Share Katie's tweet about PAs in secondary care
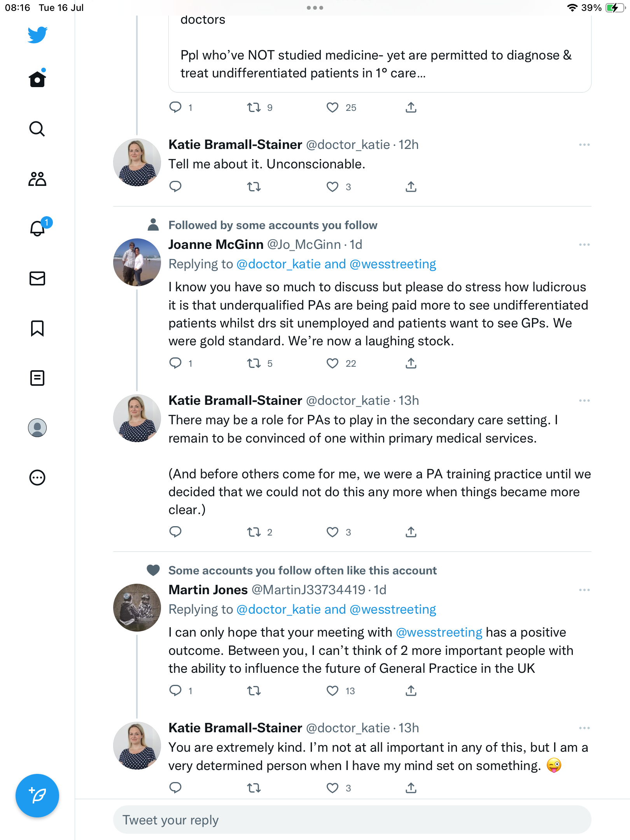This screenshot has width=630, height=840. pyautogui.click(x=411, y=532)
